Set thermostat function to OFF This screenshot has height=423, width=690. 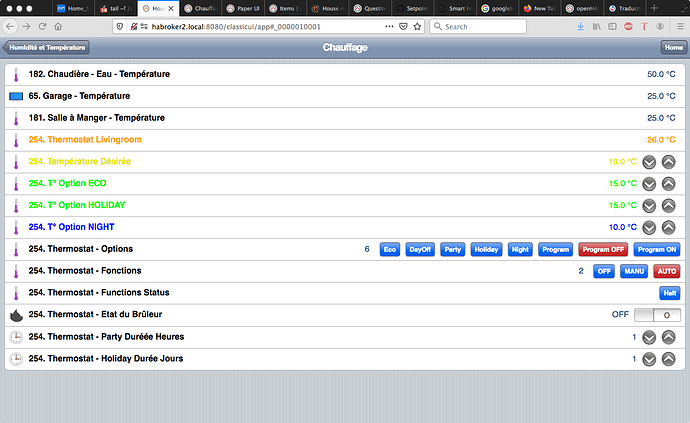[604, 271]
